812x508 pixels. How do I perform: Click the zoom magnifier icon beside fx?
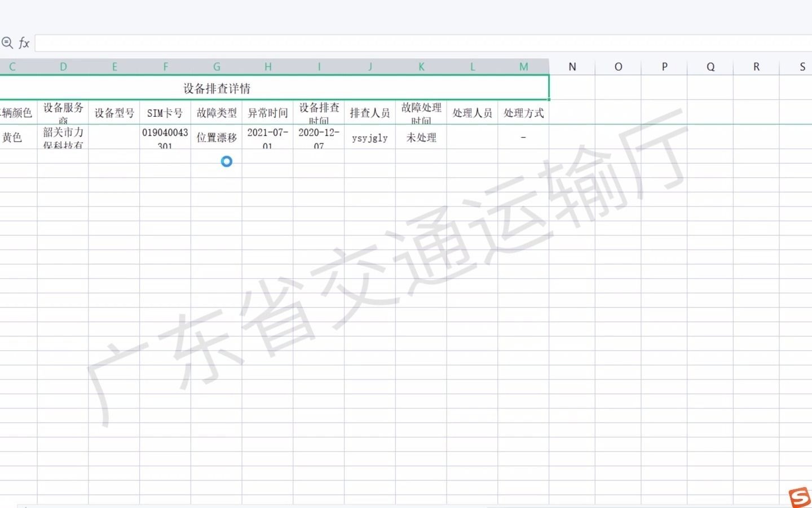pyautogui.click(x=7, y=43)
